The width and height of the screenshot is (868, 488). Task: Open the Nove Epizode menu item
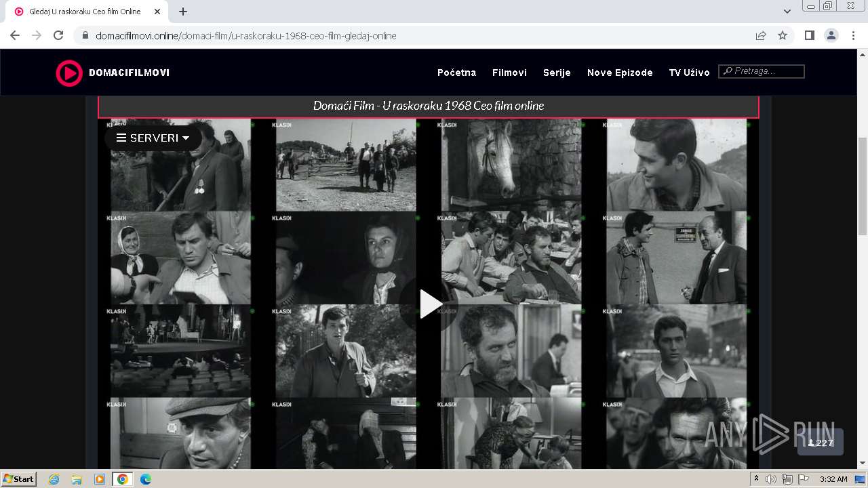pos(620,73)
